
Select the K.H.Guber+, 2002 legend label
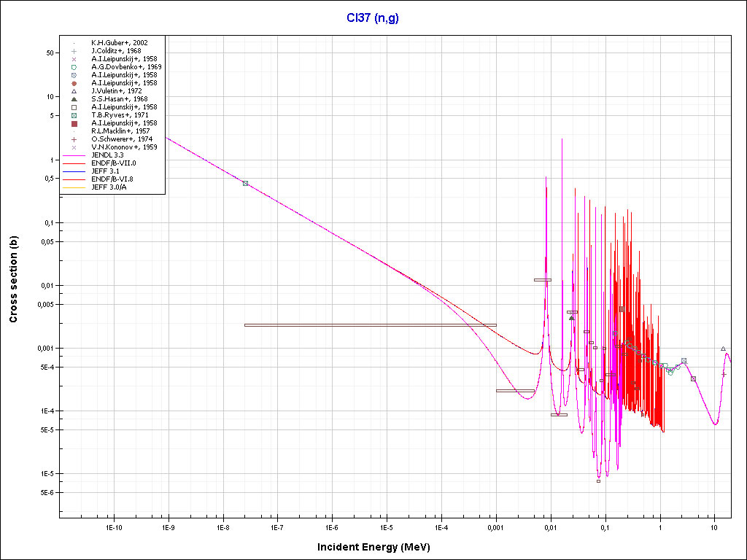(119, 43)
